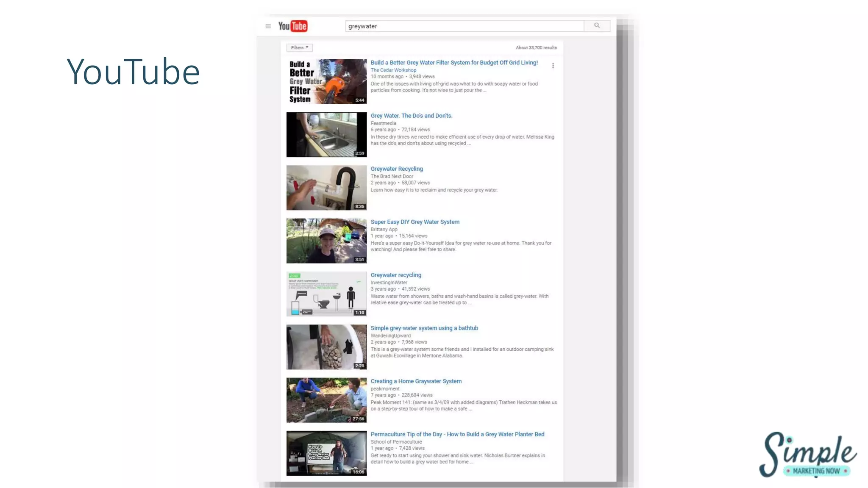Click the text 2 years ago • 58,007 views
Screen dimensions: 868x488
[x=400, y=183]
